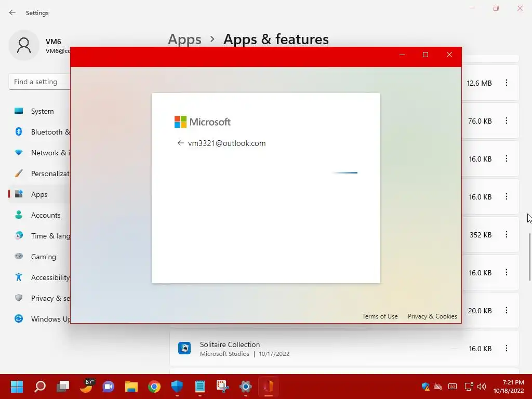532x399 pixels.
Task: Open network status tray icon
Action: click(x=469, y=387)
